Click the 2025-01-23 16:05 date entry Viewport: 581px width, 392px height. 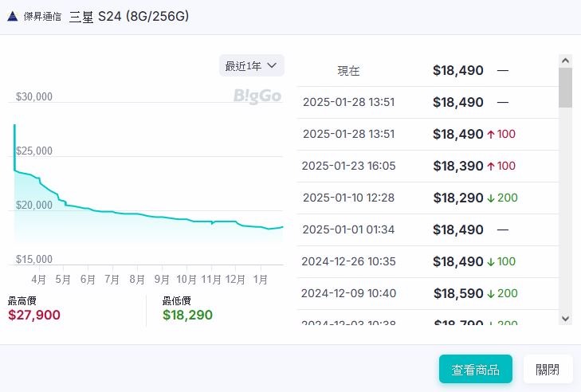coord(348,166)
